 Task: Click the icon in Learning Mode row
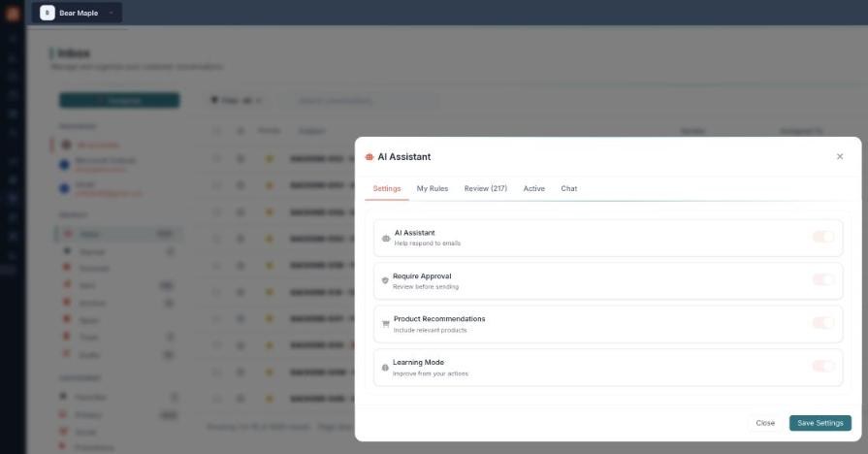point(385,368)
